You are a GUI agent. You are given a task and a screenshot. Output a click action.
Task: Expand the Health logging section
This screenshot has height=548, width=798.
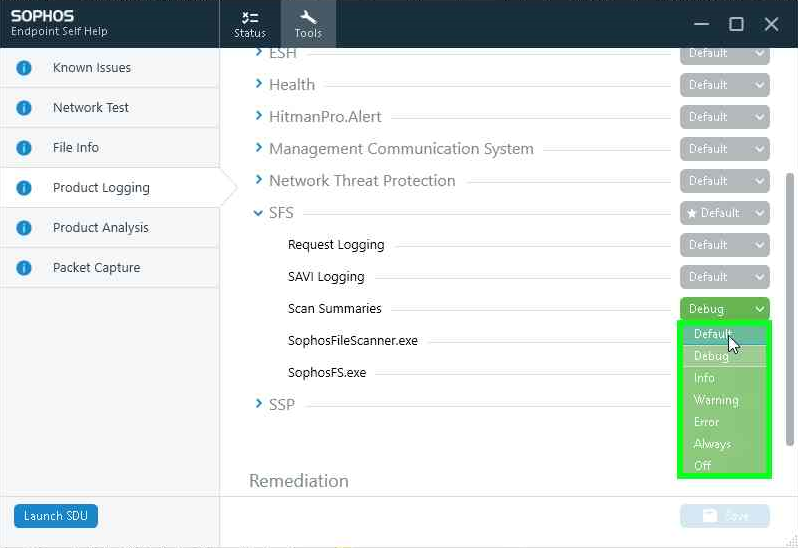coord(259,85)
